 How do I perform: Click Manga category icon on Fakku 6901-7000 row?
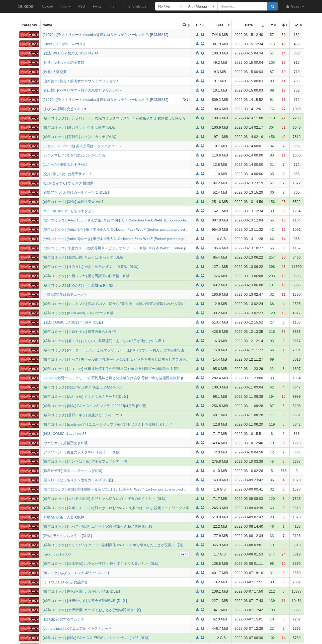point(29,554)
